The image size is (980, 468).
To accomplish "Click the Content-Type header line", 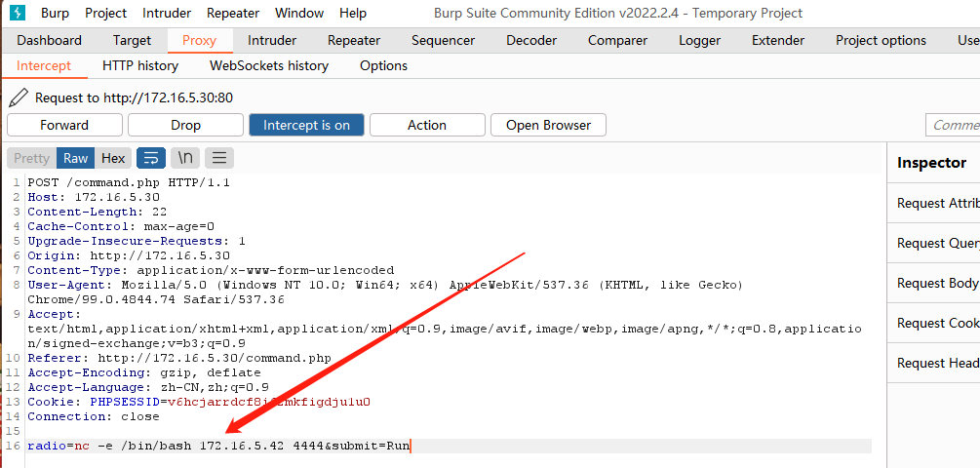I will click(211, 270).
